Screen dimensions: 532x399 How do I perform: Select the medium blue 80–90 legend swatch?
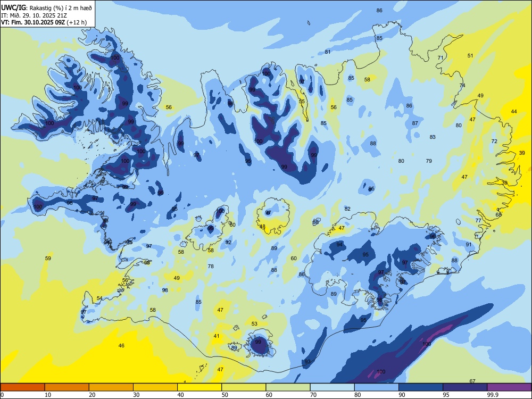377,387
